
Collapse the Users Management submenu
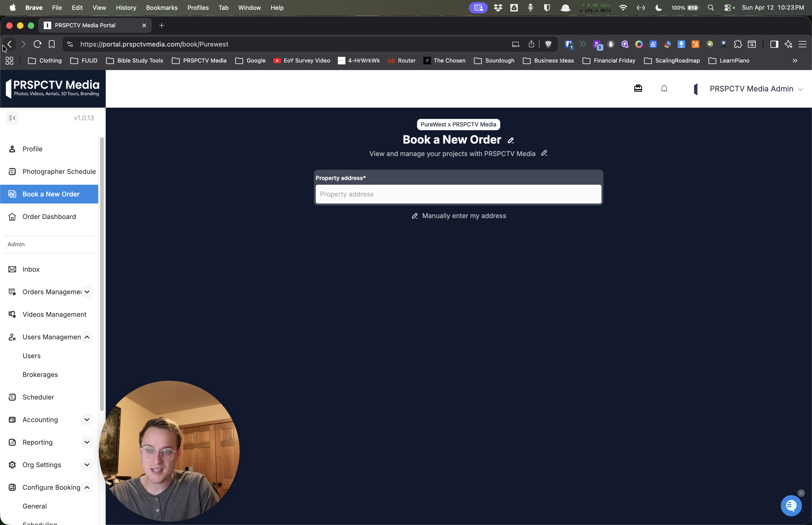pos(87,337)
